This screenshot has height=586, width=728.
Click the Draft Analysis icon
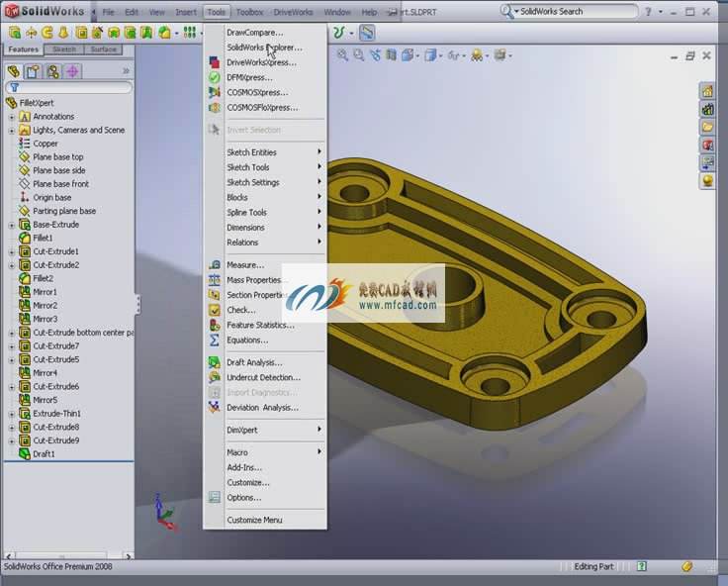214,362
